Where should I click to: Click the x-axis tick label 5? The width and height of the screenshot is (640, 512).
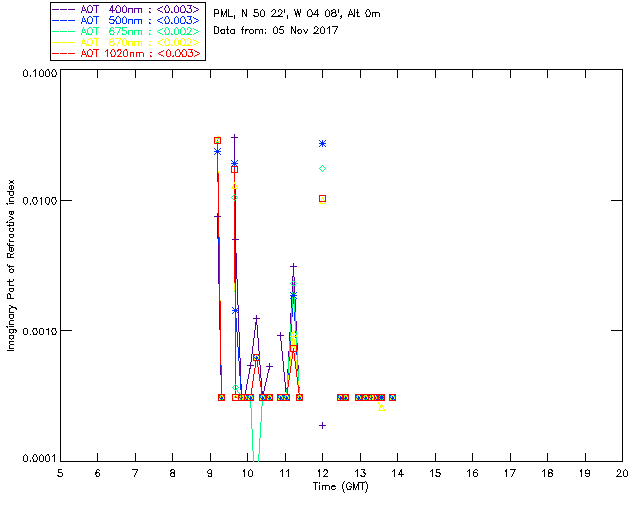(x=60, y=473)
